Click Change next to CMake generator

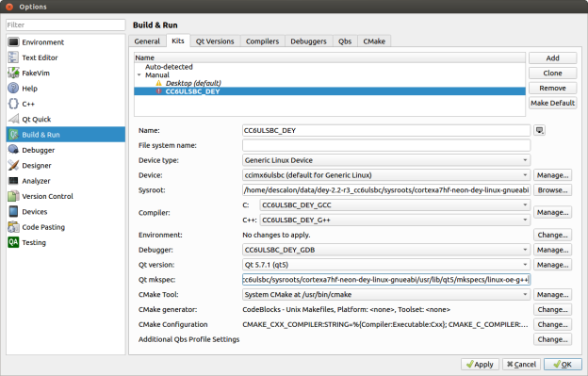coord(553,310)
